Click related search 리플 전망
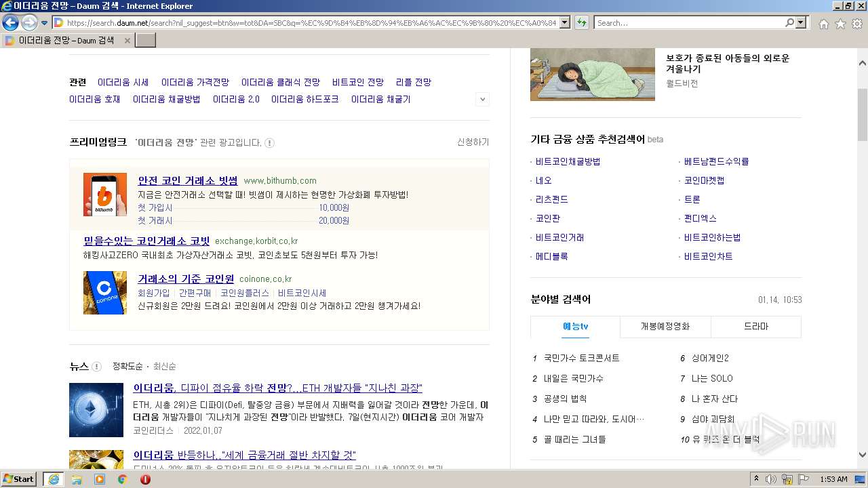Image resolution: width=868 pixels, height=488 pixels. pyautogui.click(x=414, y=83)
